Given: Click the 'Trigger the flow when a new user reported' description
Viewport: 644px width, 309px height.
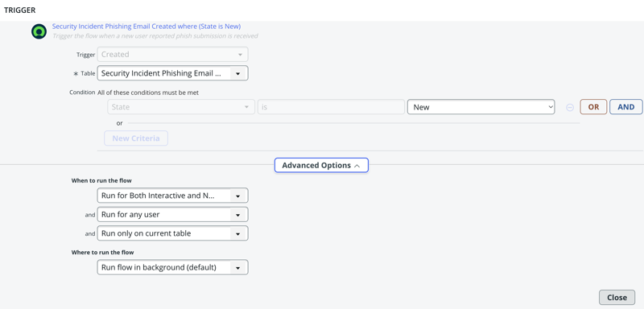Looking at the screenshot, I should point(155,35).
